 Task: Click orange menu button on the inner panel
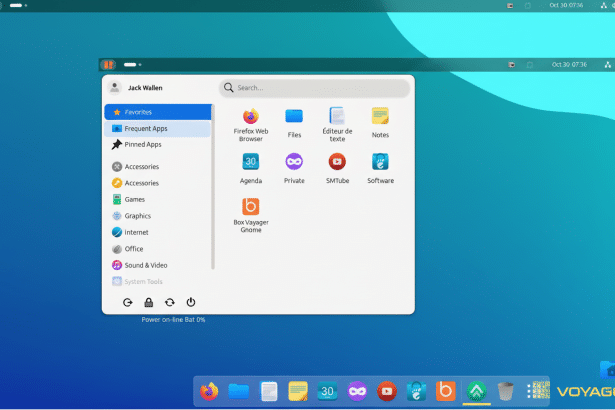pyautogui.click(x=109, y=64)
